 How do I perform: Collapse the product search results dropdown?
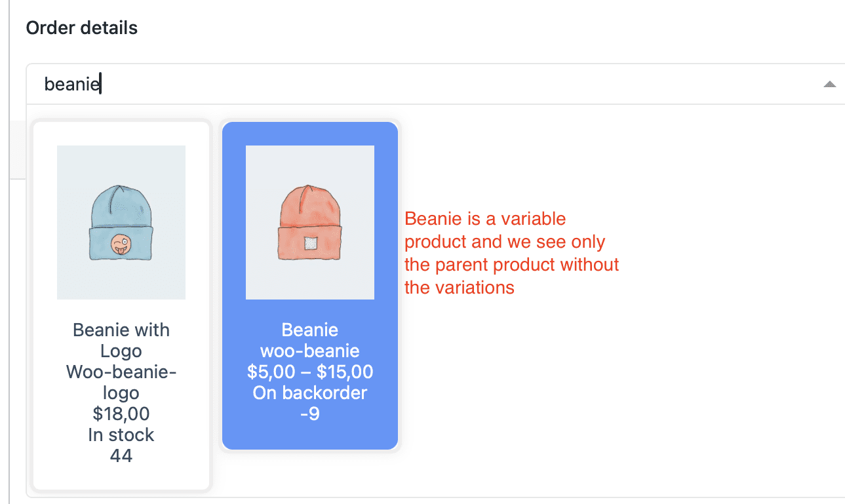pyautogui.click(x=829, y=84)
